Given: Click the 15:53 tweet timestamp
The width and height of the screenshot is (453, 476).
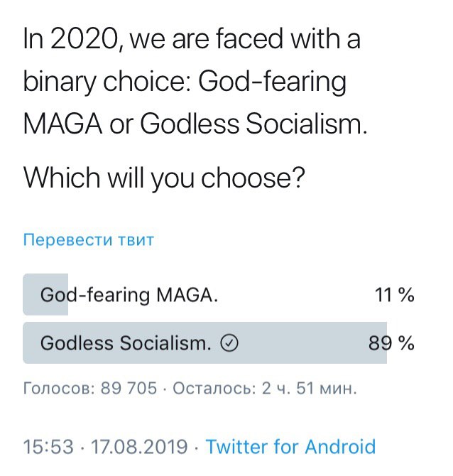Looking at the screenshot, I should point(48,447).
